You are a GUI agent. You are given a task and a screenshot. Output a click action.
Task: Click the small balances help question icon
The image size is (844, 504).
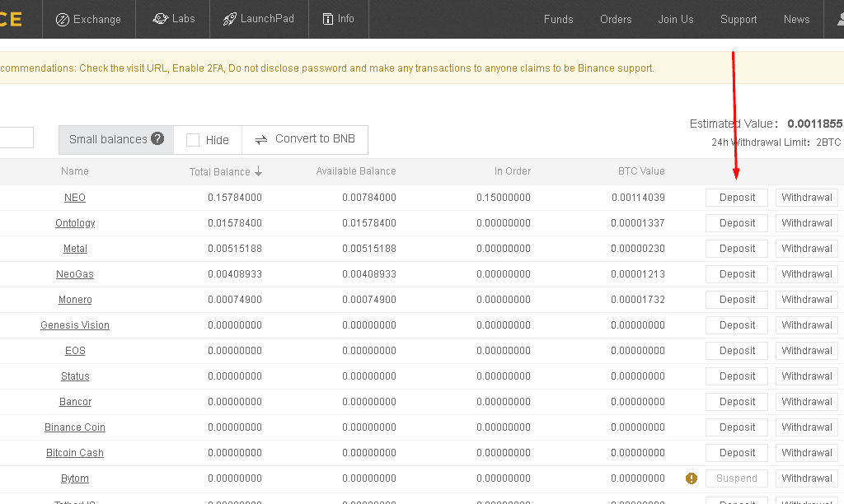[157, 139]
